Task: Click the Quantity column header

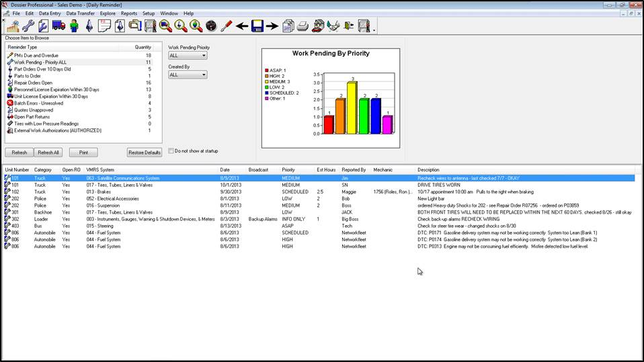Action: 143,47
